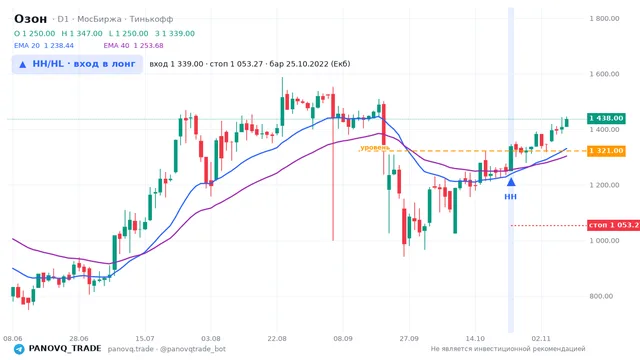The image size is (640, 360).
Task: Open the panovq.trade link
Action: (131, 349)
